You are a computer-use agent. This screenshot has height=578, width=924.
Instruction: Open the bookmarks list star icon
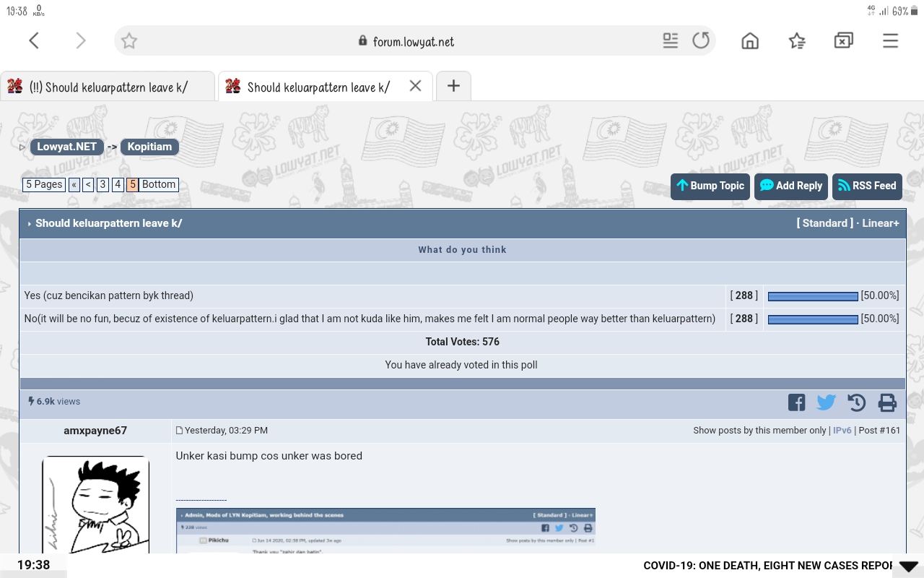(x=796, y=41)
